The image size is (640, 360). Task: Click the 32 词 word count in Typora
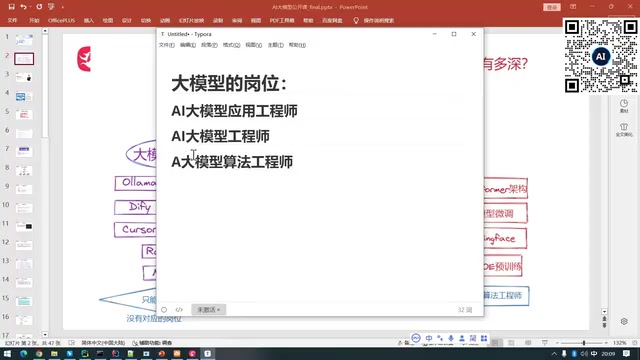pos(464,310)
